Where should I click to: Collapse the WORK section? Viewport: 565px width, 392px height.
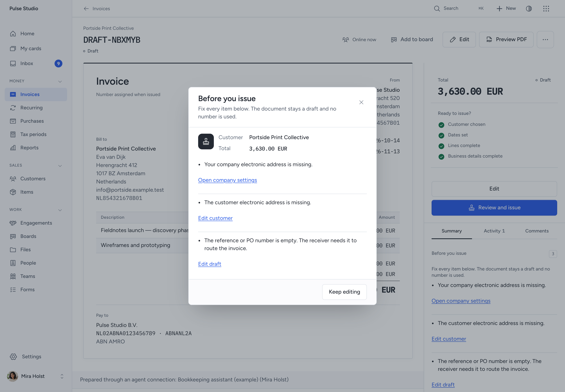coord(60,210)
